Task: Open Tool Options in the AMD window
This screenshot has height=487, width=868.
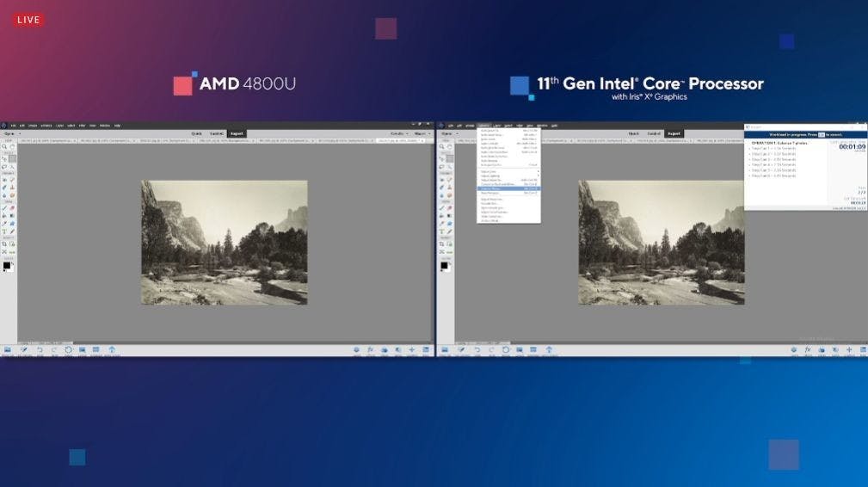Action: pos(24,349)
